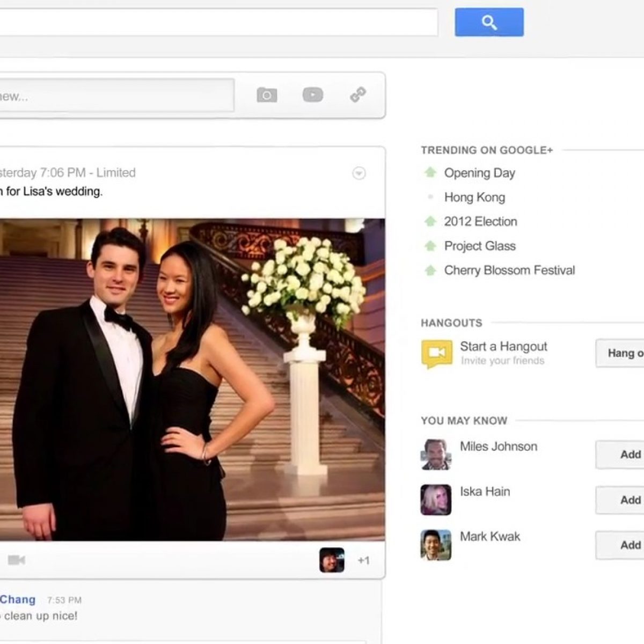This screenshot has height=644, width=644.
Task: Open the wedding couple photo
Action: tap(192, 379)
